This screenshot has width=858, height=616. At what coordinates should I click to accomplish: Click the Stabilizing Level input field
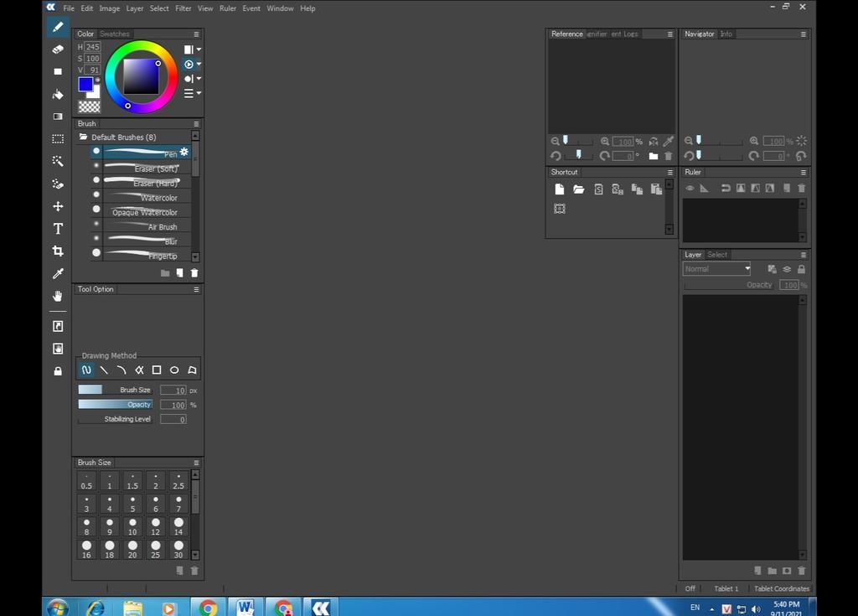click(173, 419)
